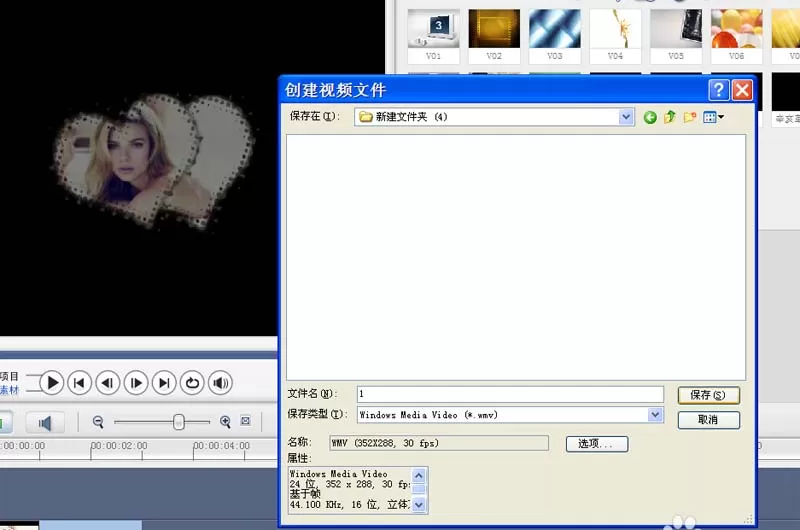
Task: Expand the save type dropdown (Windows Media Video)
Action: (x=655, y=415)
